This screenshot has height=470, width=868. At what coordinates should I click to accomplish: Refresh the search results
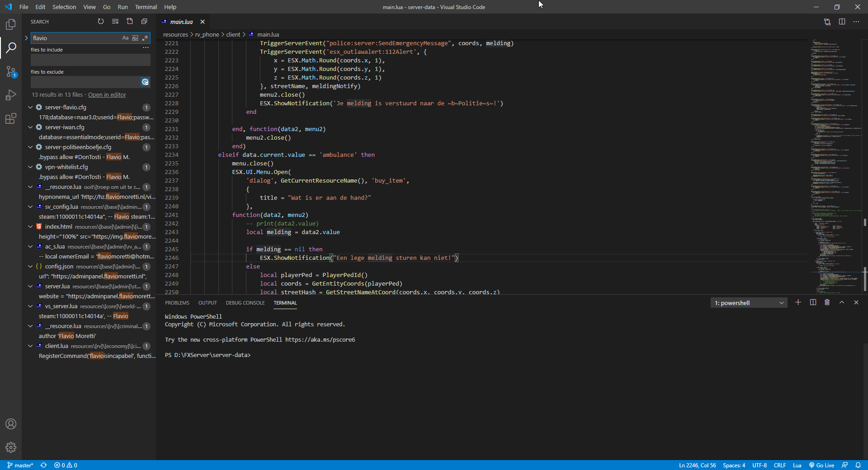pyautogui.click(x=101, y=21)
